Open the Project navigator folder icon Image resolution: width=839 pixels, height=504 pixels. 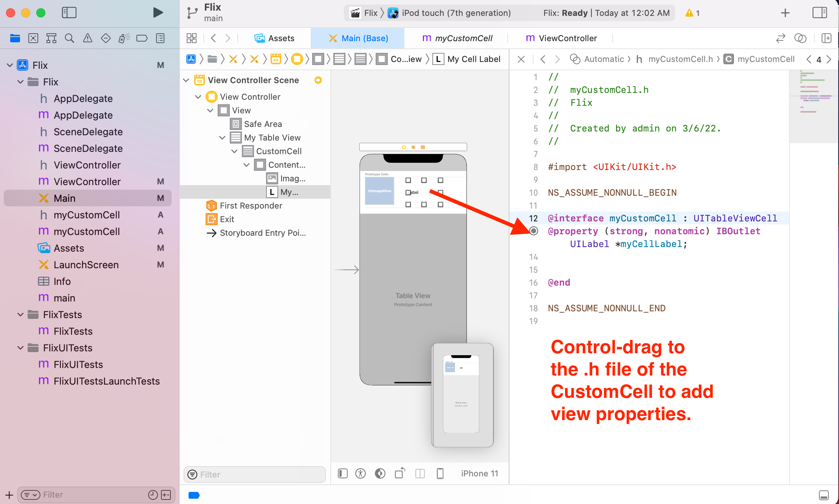coord(15,38)
